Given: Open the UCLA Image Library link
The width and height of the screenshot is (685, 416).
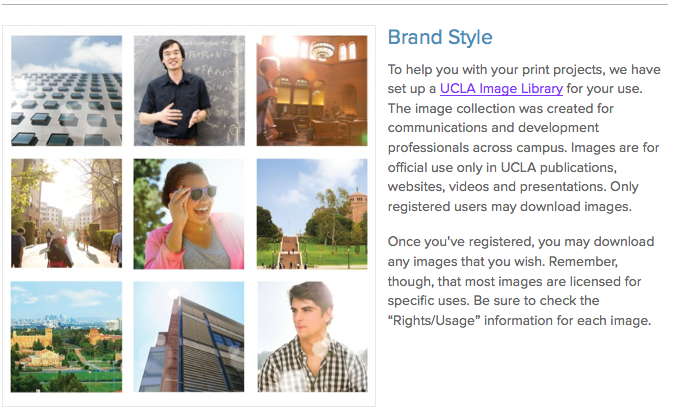Looking at the screenshot, I should click(501, 89).
